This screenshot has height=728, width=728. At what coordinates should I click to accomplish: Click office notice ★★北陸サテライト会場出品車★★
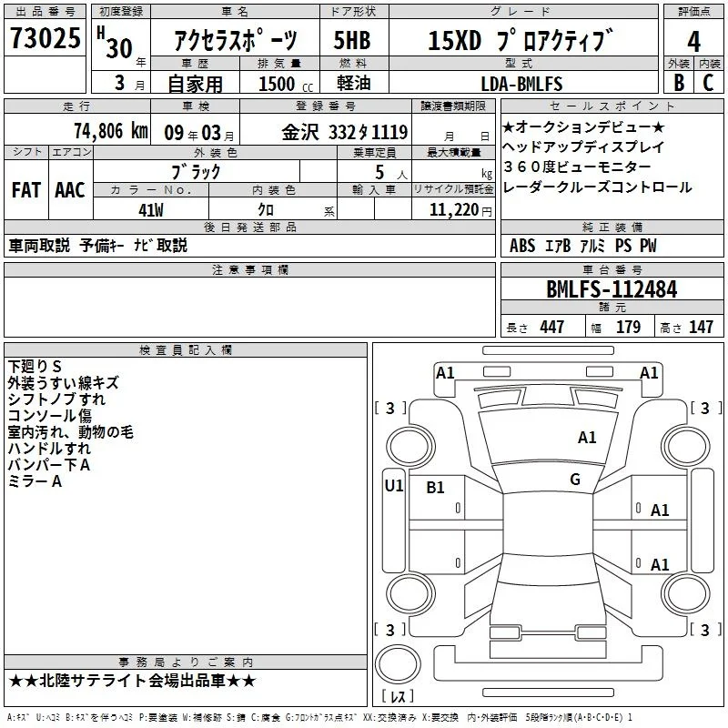coord(132,681)
